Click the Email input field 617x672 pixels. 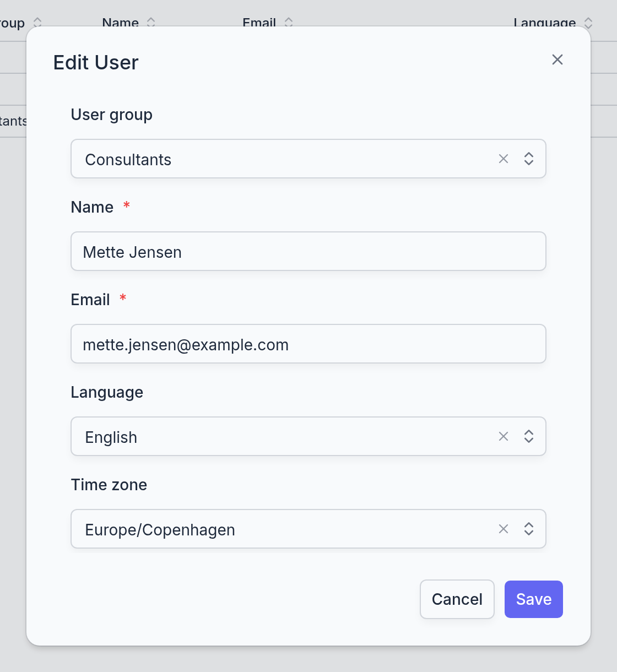pyautogui.click(x=308, y=344)
